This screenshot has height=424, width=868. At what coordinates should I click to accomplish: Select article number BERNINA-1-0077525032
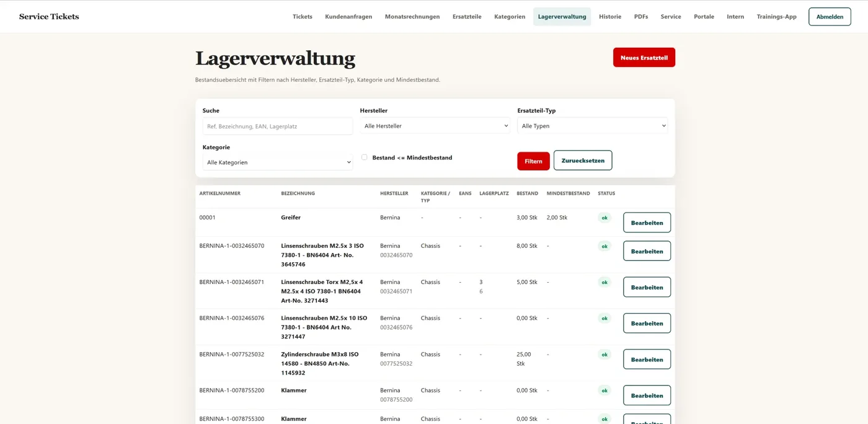tap(232, 354)
